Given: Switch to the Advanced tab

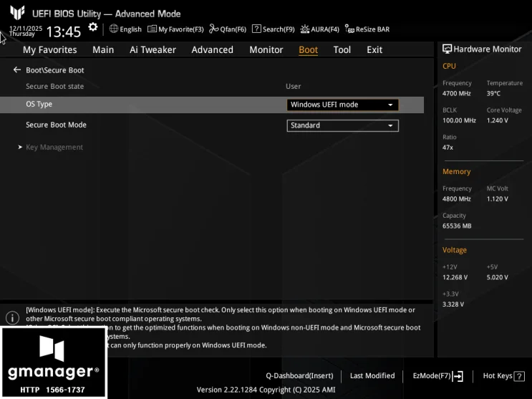Looking at the screenshot, I should [213, 50].
